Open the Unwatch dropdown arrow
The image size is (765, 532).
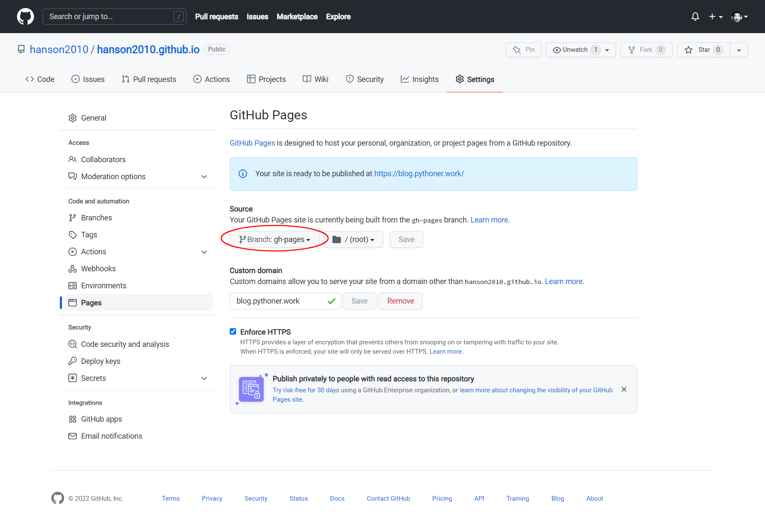click(x=607, y=50)
